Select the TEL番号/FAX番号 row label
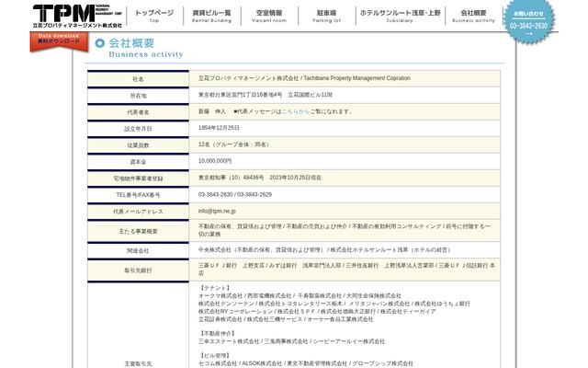588x368 pixels. click(x=138, y=195)
